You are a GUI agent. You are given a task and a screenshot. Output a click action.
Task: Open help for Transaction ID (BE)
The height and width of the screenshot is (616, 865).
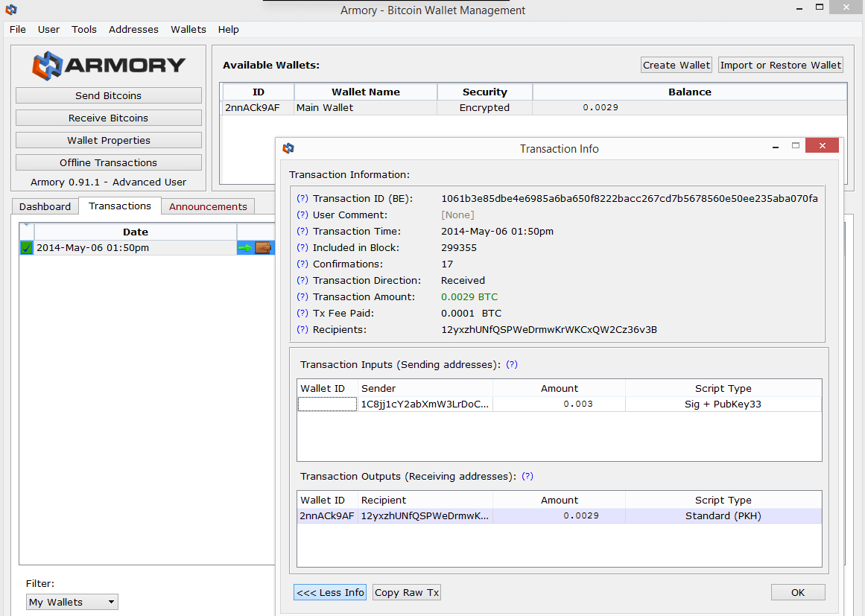point(302,199)
